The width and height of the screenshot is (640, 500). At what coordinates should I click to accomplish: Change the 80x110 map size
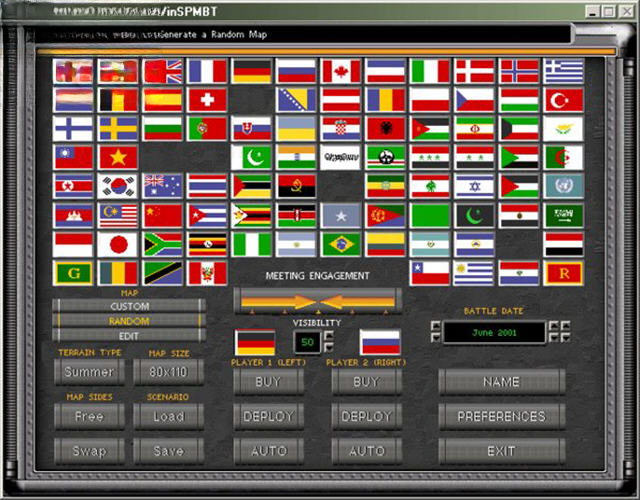click(x=169, y=372)
